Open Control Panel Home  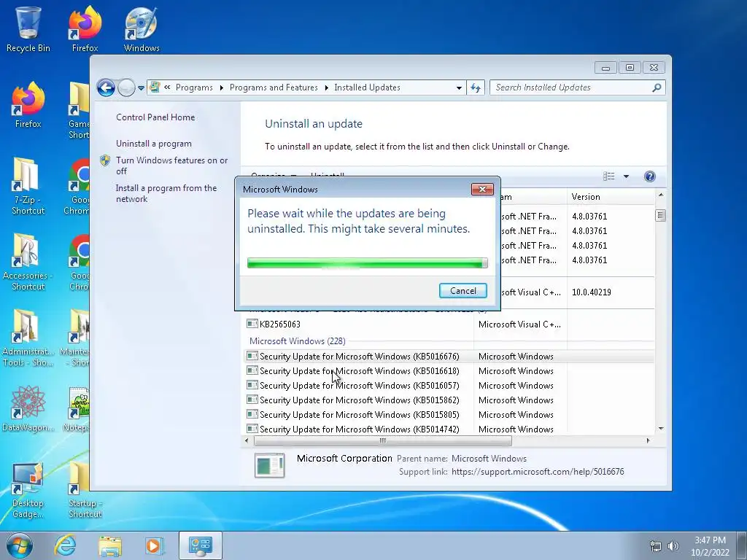(x=155, y=117)
